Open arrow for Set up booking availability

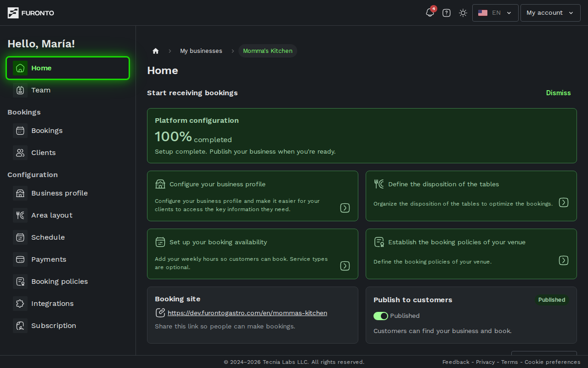click(x=345, y=266)
